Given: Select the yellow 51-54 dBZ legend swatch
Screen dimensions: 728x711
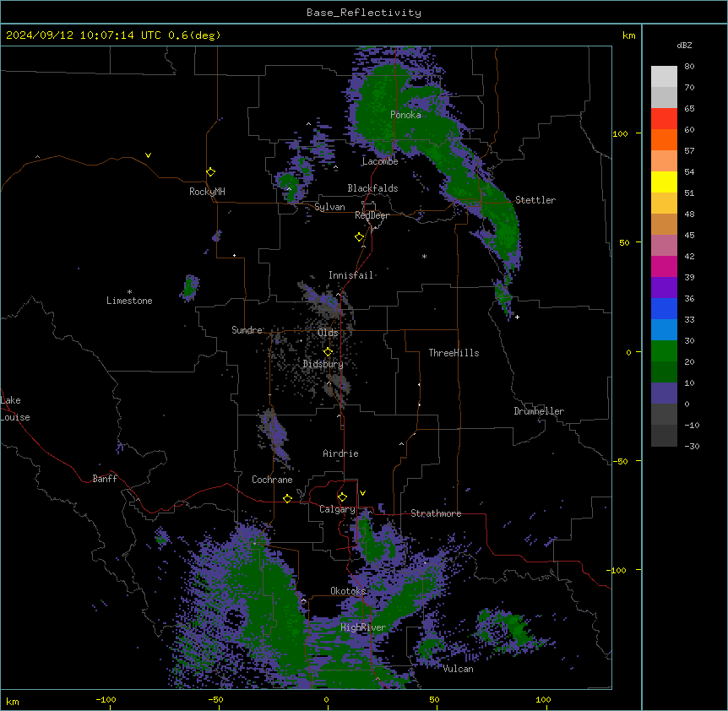Looking at the screenshot, I should pyautogui.click(x=664, y=182).
